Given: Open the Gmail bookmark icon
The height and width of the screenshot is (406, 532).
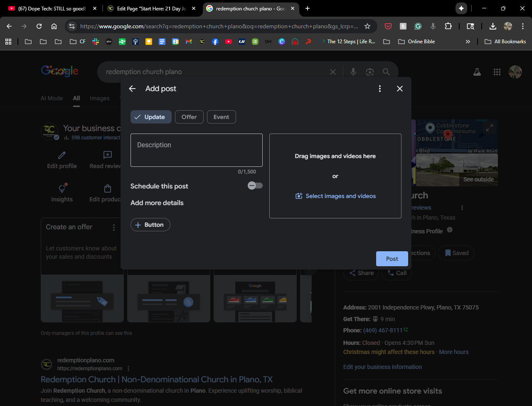Looking at the screenshot, I should [x=189, y=42].
